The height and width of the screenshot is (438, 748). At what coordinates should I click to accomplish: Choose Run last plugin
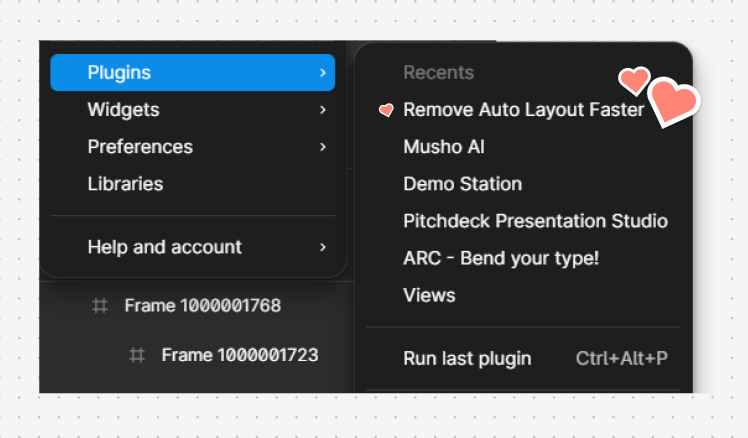point(523,358)
